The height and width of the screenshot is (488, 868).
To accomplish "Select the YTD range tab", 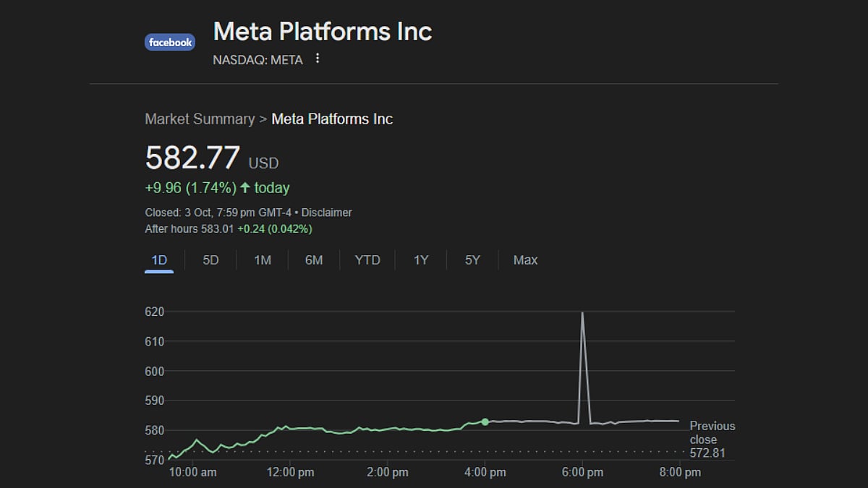I will point(367,260).
